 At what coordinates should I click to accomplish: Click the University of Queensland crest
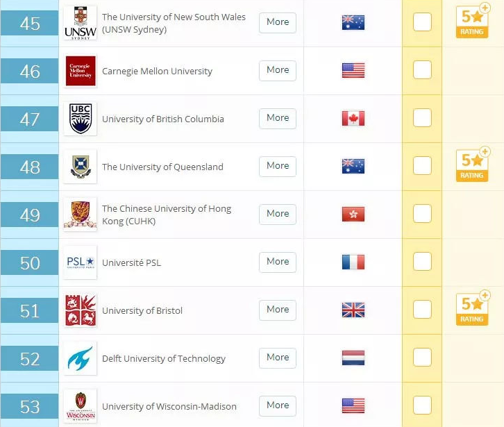81,167
